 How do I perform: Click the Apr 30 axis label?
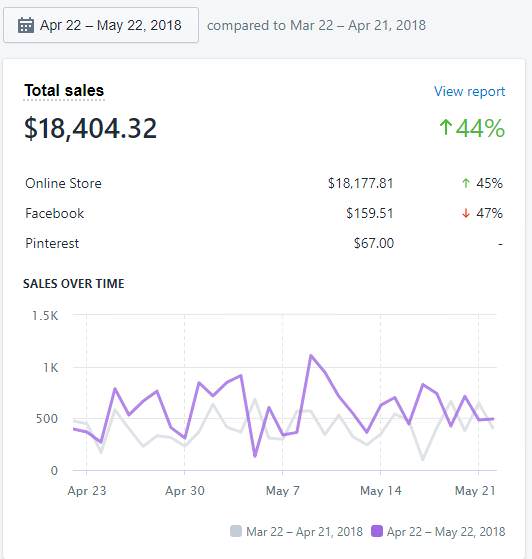pyautogui.click(x=185, y=491)
